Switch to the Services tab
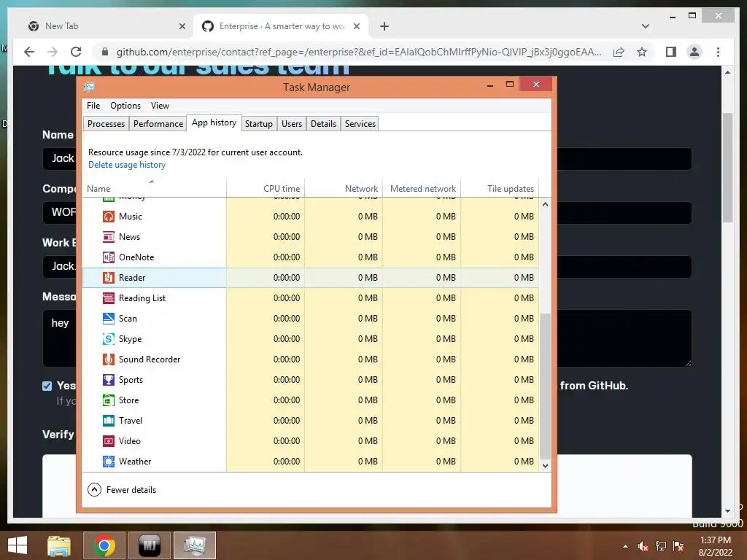 click(360, 124)
